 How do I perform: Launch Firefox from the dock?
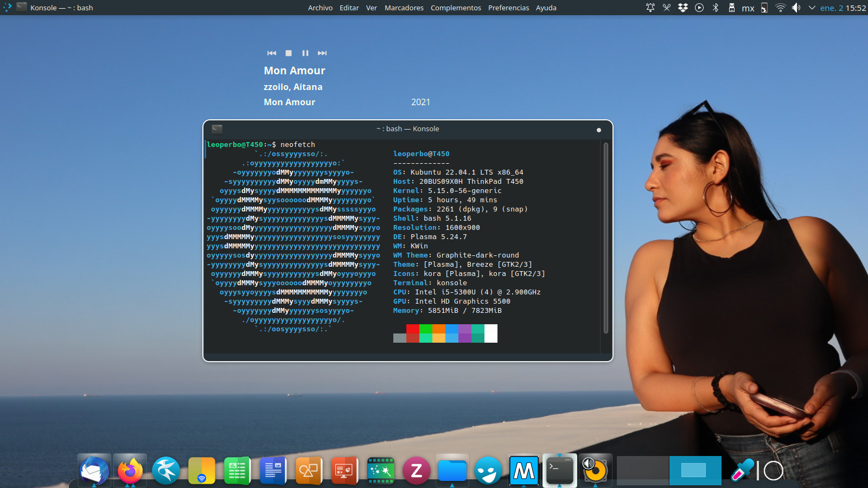(x=130, y=470)
